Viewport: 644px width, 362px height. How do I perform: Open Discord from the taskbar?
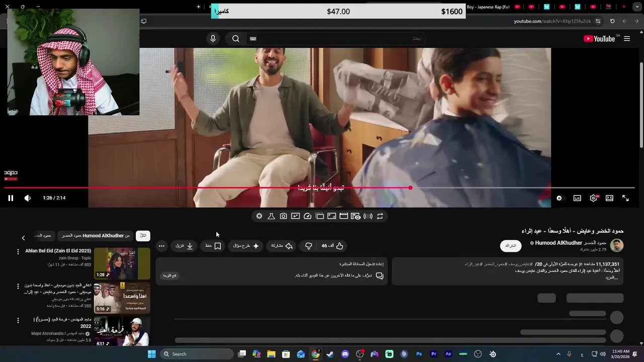click(345, 354)
